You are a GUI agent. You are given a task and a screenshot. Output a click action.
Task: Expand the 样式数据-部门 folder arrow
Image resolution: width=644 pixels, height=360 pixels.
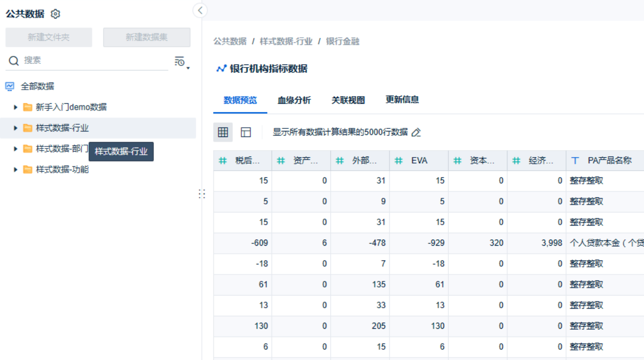tap(16, 149)
